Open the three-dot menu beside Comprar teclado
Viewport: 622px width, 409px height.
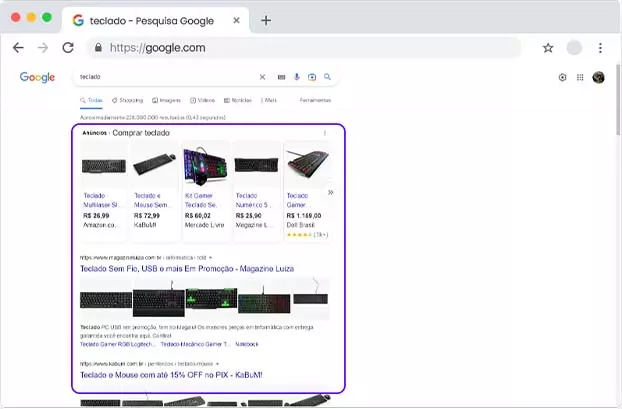(x=325, y=133)
